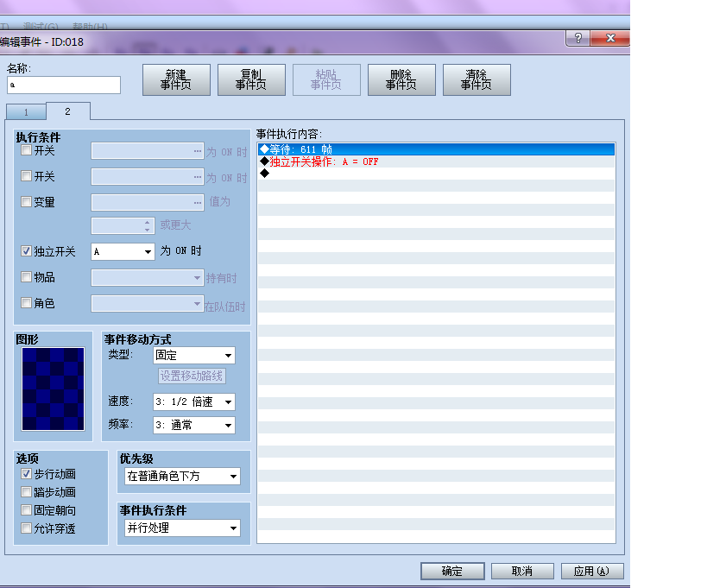Viewport: 707px width, 588px height.
Task: Uncheck the 独立开关 condition checkbox
Action: [x=27, y=251]
